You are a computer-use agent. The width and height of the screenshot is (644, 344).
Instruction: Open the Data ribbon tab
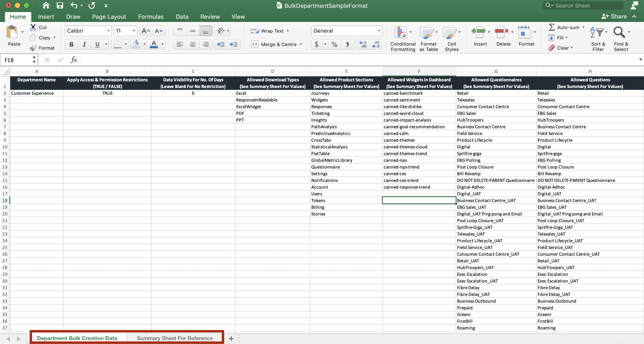click(x=182, y=17)
